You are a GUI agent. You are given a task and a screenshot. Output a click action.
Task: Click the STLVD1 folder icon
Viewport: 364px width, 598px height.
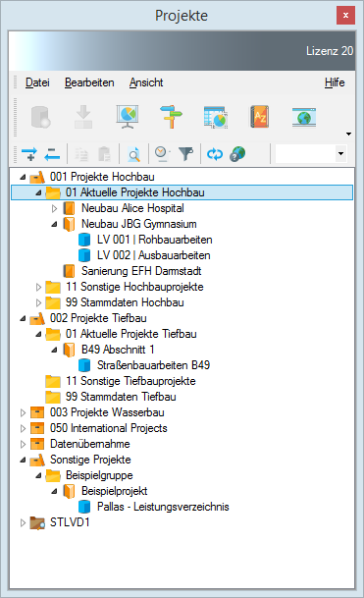point(37,522)
